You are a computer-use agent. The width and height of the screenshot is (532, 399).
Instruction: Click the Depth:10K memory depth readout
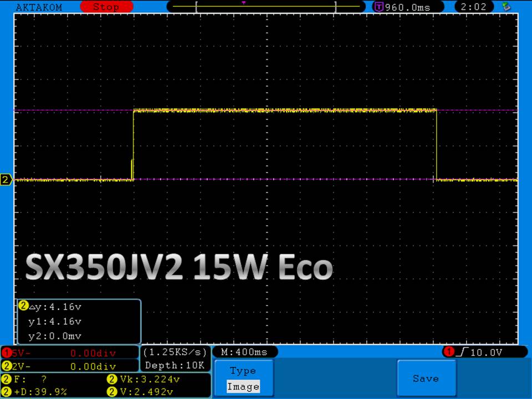click(175, 365)
